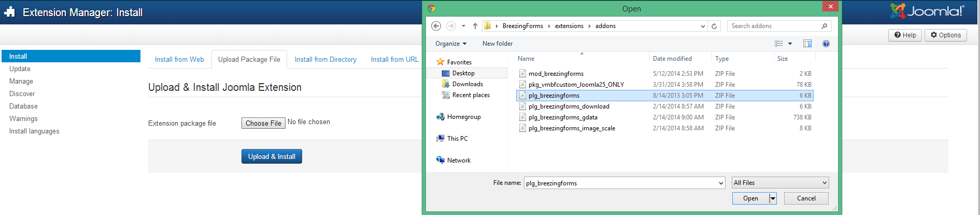980x215 pixels.
Task: Click New folder in the toolbar
Action: point(498,44)
